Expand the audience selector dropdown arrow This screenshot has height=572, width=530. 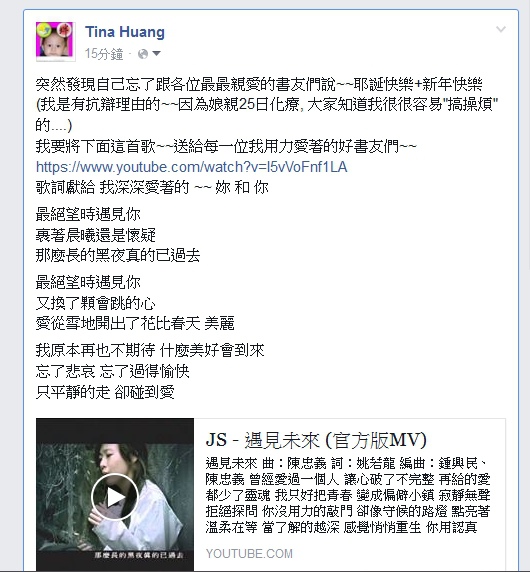pyautogui.click(x=156, y=54)
